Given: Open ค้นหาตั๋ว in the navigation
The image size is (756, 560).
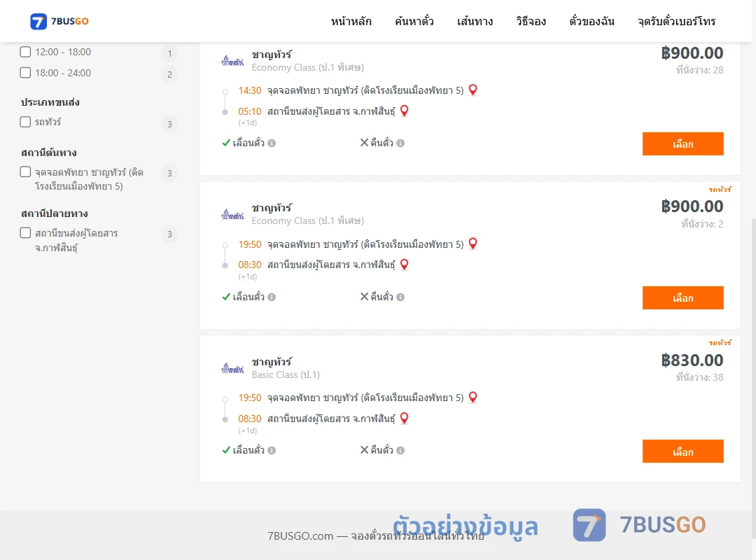Looking at the screenshot, I should pyautogui.click(x=414, y=21).
